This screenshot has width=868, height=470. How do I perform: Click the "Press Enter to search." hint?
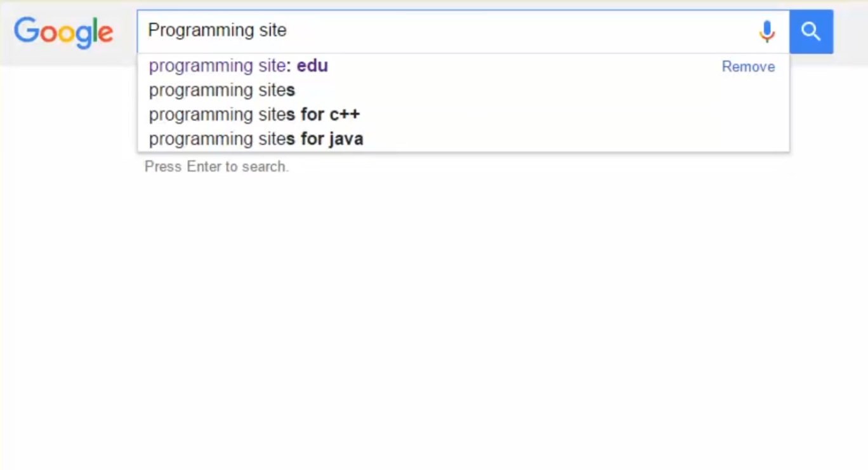pyautogui.click(x=216, y=166)
